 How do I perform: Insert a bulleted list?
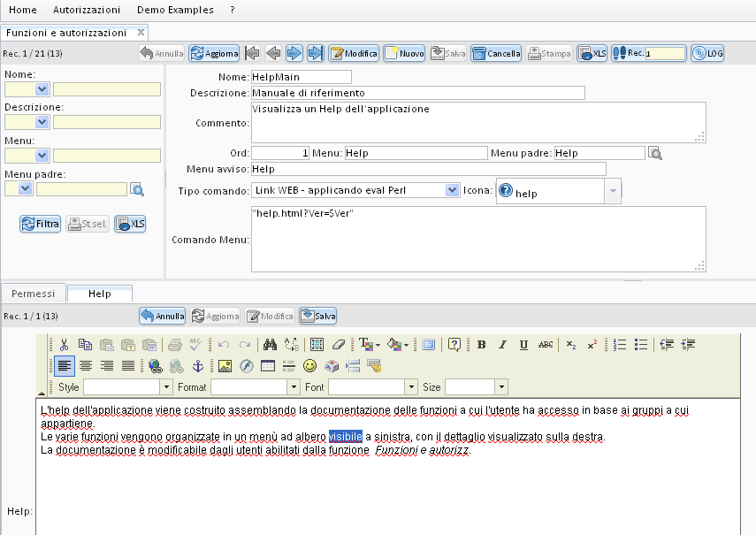pos(641,345)
